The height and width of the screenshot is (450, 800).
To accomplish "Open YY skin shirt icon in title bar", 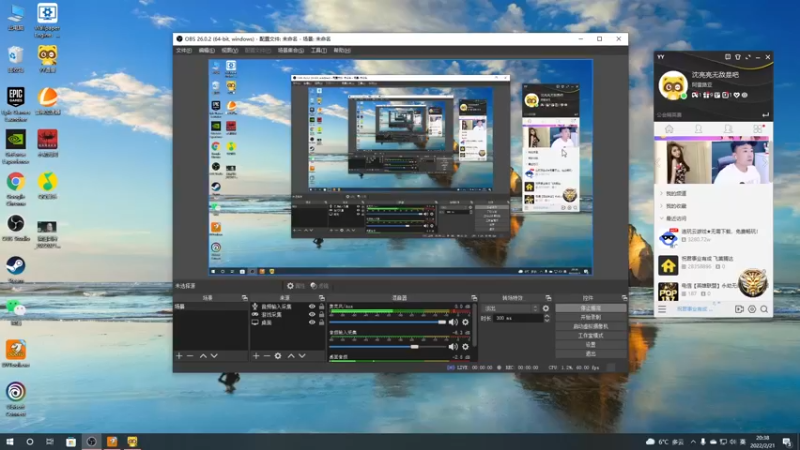I will [738, 57].
